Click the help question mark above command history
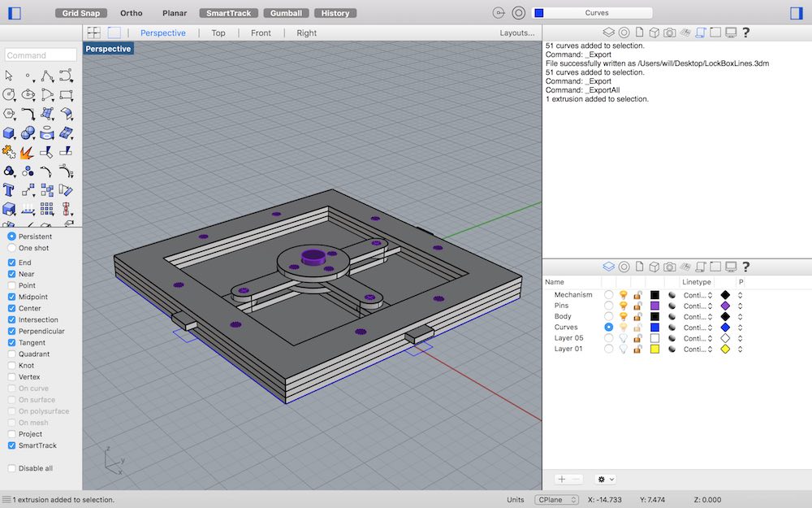This screenshot has width=812, height=508. tap(745, 33)
